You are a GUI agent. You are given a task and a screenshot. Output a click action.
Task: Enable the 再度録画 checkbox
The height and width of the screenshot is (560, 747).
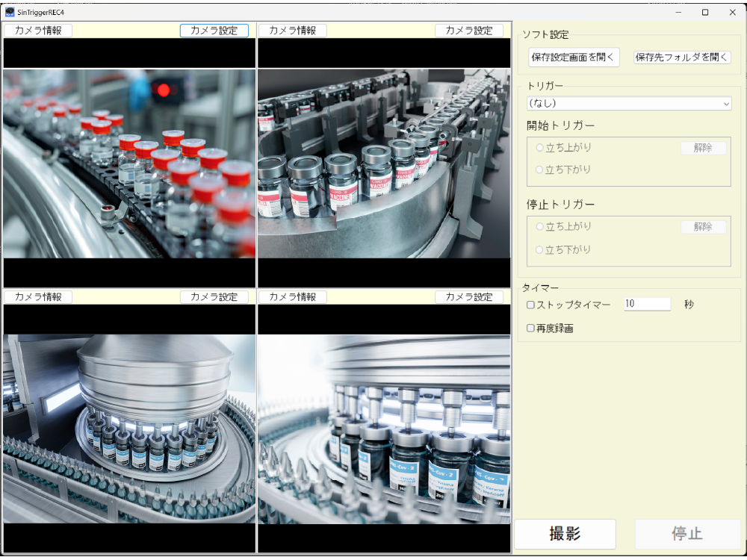tap(531, 328)
